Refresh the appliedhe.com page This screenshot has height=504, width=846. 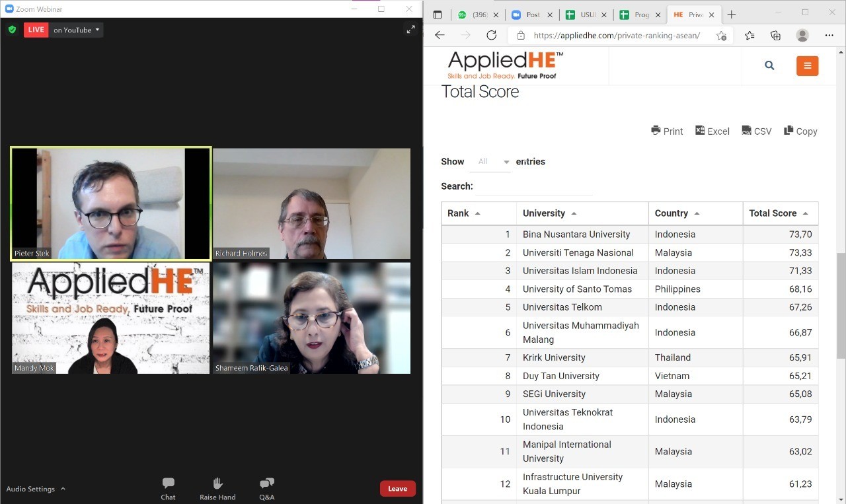click(491, 36)
